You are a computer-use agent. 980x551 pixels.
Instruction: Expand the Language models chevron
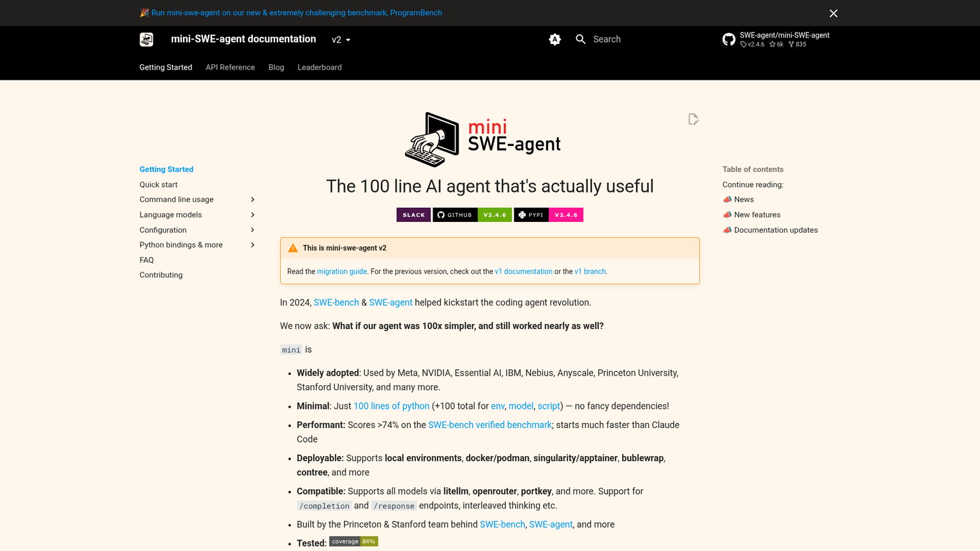pos(253,215)
